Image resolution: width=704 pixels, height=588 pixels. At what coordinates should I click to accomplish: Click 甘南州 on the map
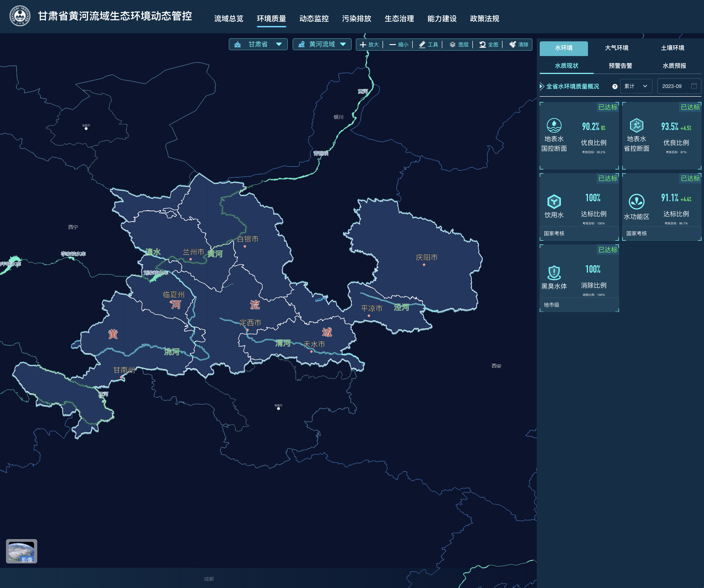pos(124,370)
